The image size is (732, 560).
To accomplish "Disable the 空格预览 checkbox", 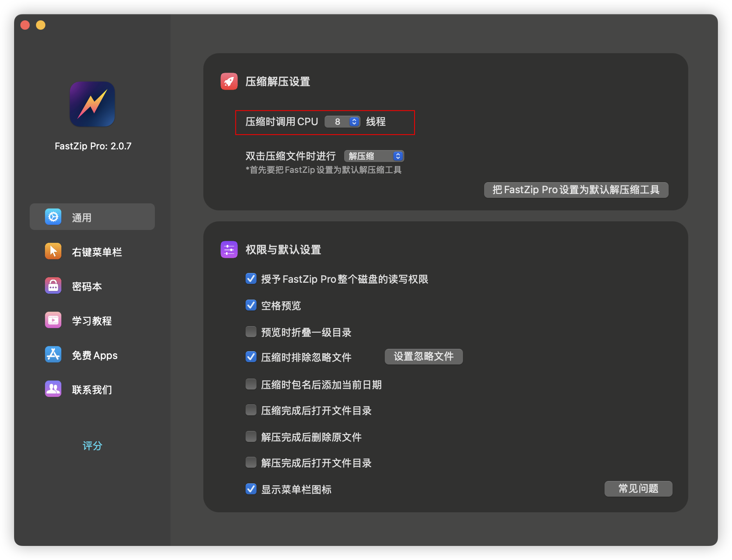I will click(x=251, y=305).
